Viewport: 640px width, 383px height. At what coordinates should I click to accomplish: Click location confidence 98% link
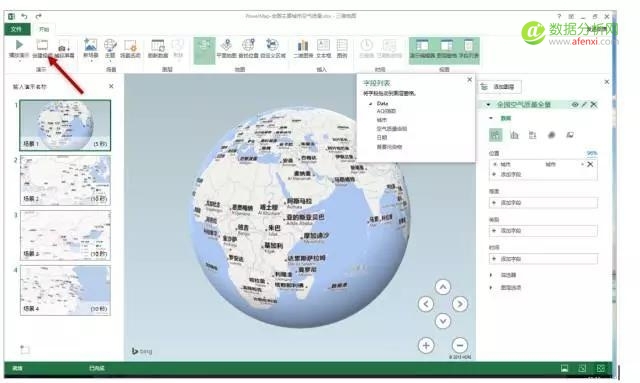click(x=592, y=153)
